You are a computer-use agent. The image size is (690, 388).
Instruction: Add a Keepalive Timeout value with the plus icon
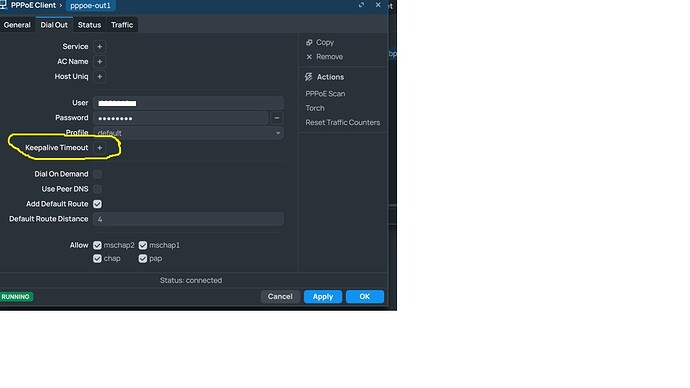tap(99, 148)
